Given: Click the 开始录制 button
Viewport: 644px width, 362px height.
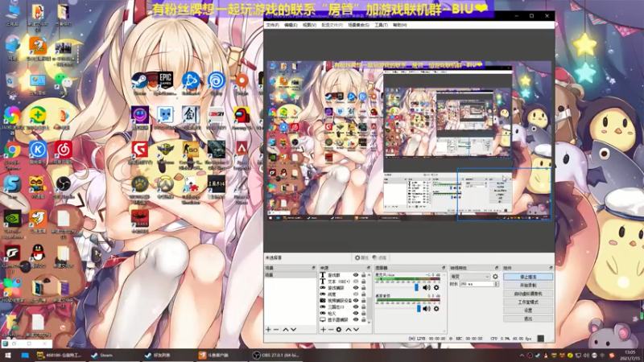Looking at the screenshot, I should tap(528, 286).
